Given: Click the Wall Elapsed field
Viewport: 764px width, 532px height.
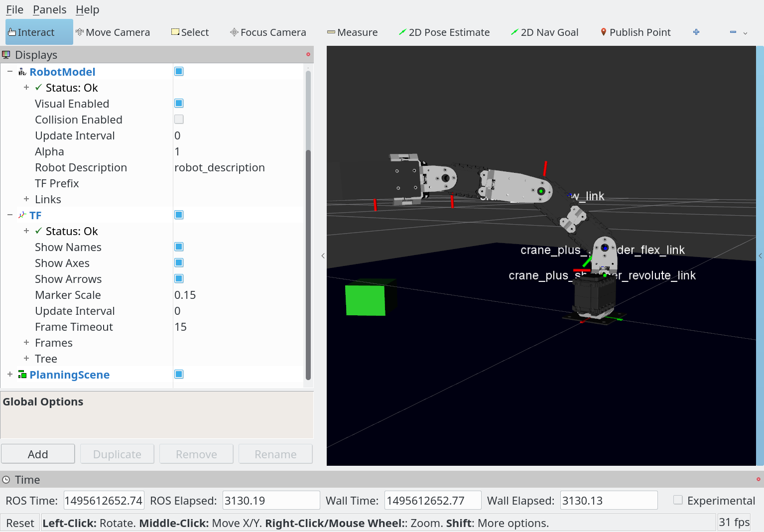Looking at the screenshot, I should (609, 500).
